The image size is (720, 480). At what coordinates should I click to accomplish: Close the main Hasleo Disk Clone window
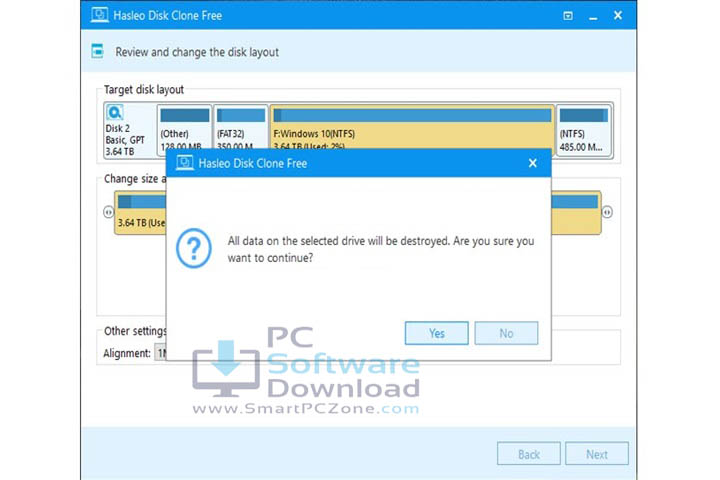pos(618,16)
